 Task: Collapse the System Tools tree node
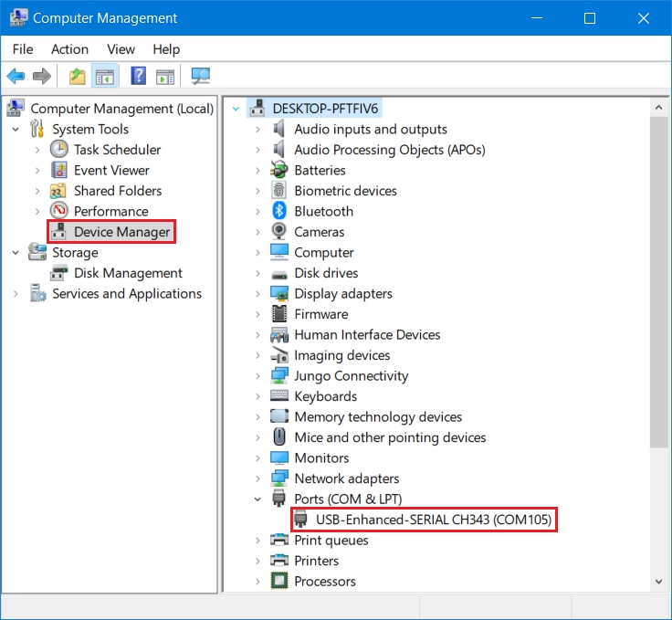[16, 130]
